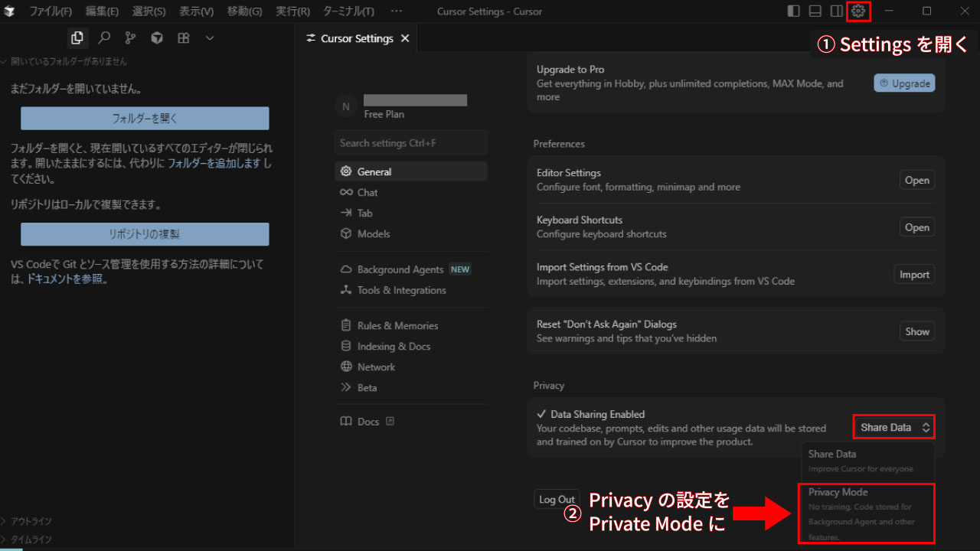980x551 pixels.
Task: Collapse the 開いているフォルダーがありません section
Action: tap(64, 61)
